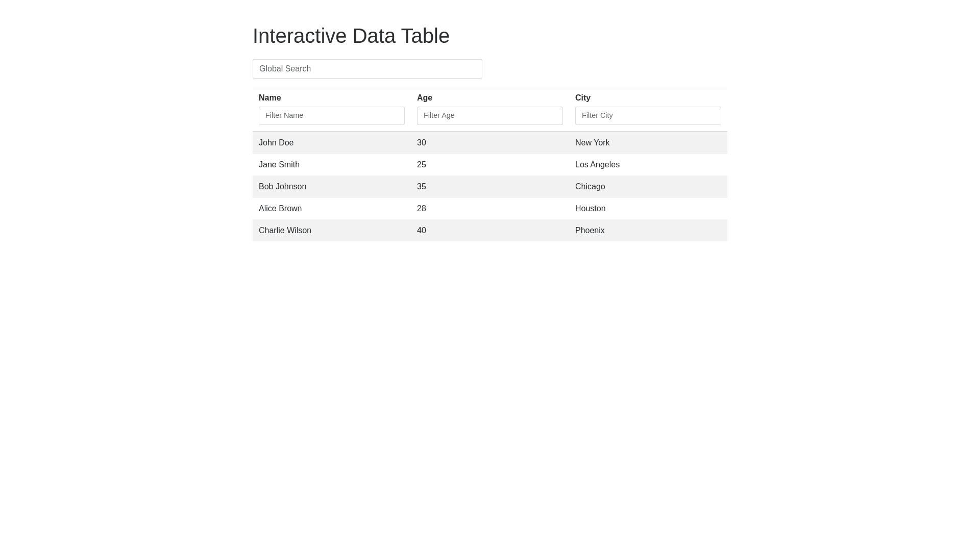Click the Los Angeles city cell
The width and height of the screenshot is (980, 551).
tap(597, 164)
